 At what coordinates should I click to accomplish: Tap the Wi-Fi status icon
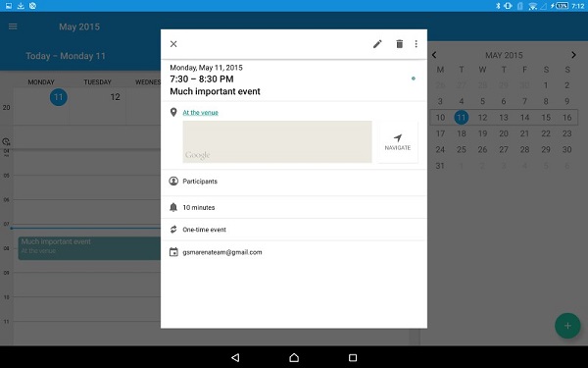pos(532,6)
